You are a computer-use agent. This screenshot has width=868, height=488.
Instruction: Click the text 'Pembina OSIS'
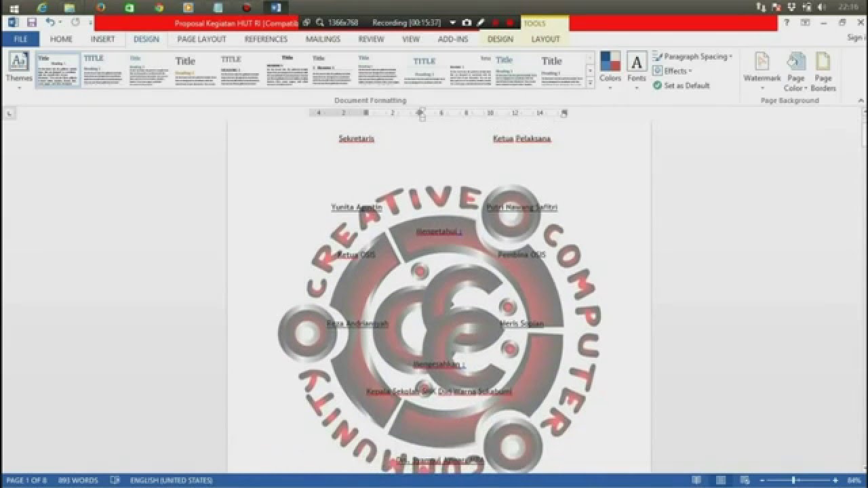point(521,255)
